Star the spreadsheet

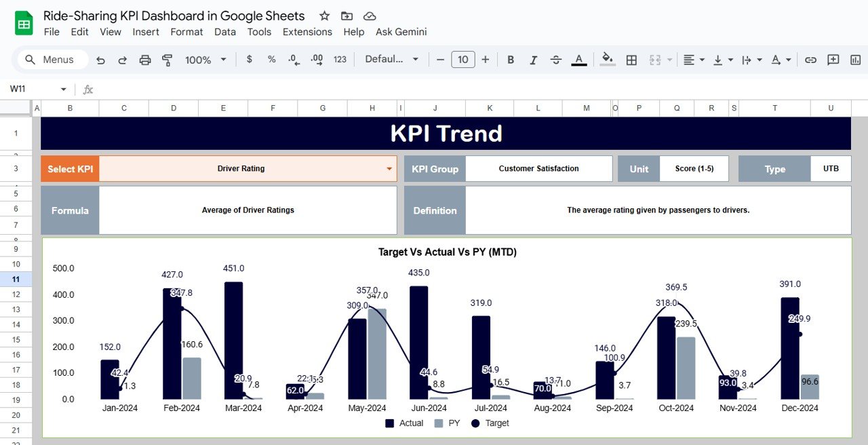pos(323,15)
